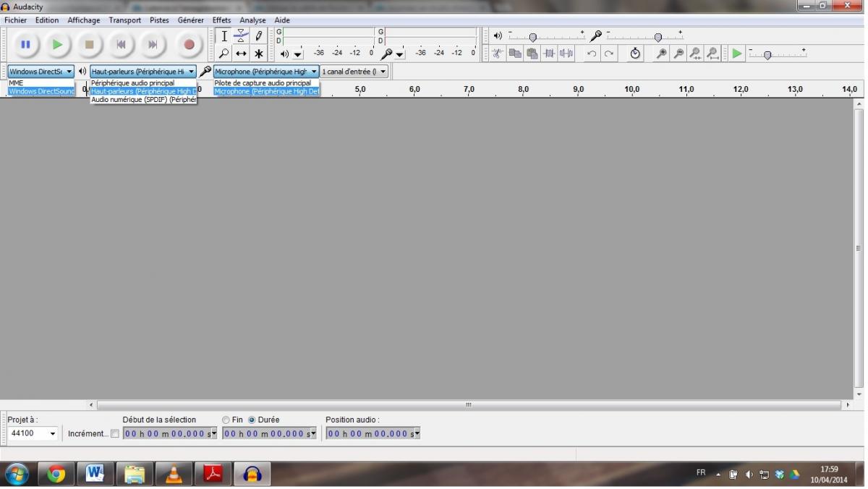Adjust the output volume slider handle

click(533, 37)
